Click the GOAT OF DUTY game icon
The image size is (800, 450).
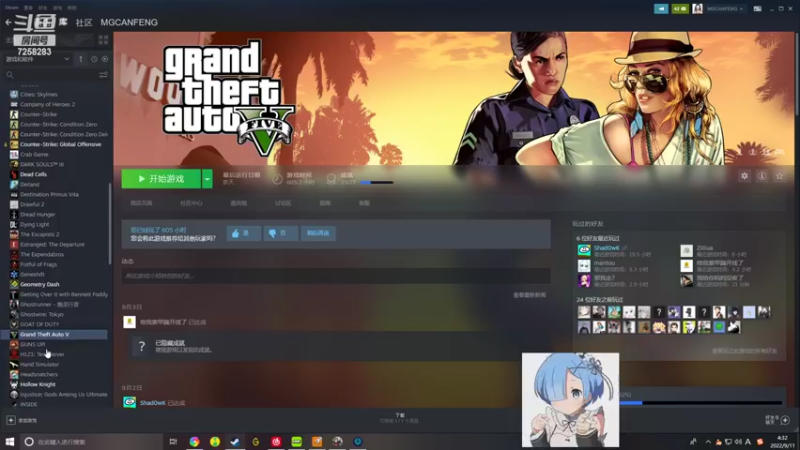click(x=14, y=324)
